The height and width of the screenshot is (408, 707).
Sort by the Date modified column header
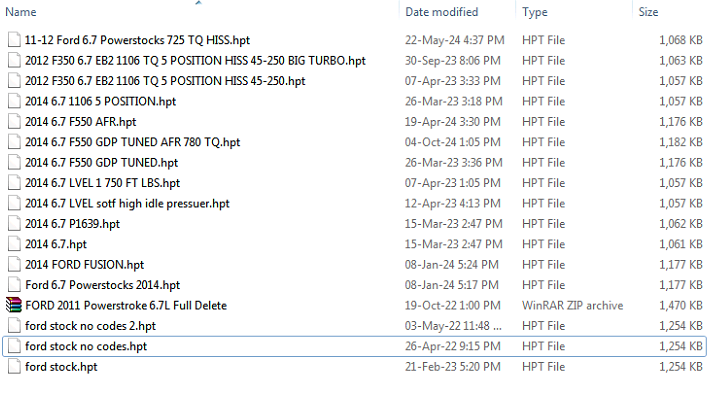tap(441, 12)
